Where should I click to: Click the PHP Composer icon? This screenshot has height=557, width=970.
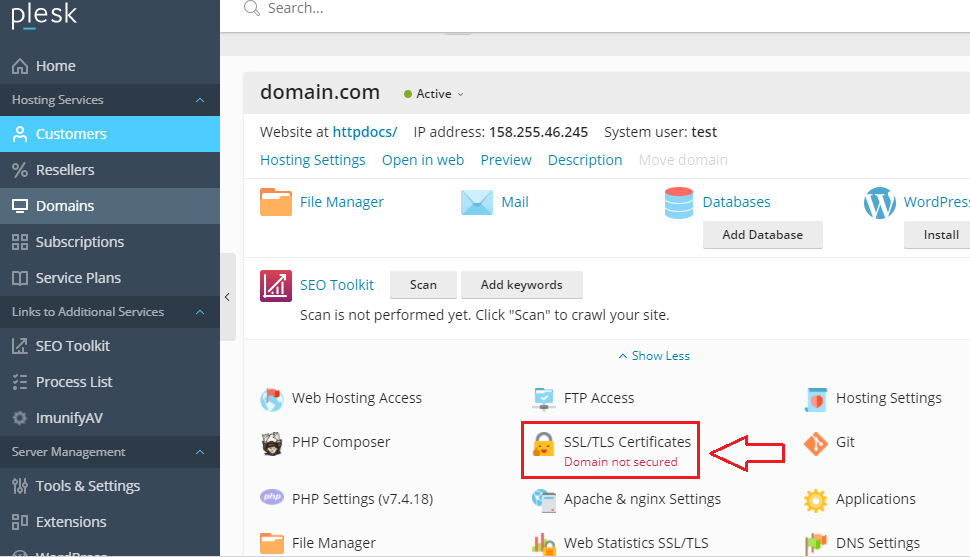pyautogui.click(x=271, y=443)
